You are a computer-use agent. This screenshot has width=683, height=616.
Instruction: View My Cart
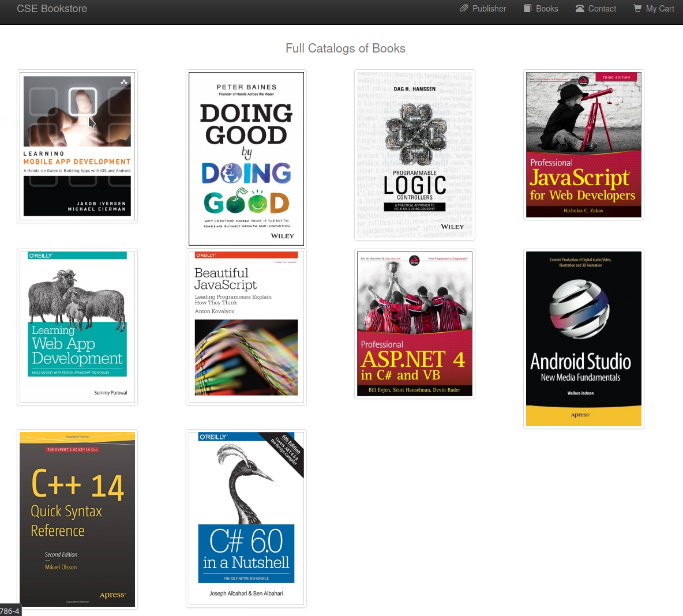point(659,9)
